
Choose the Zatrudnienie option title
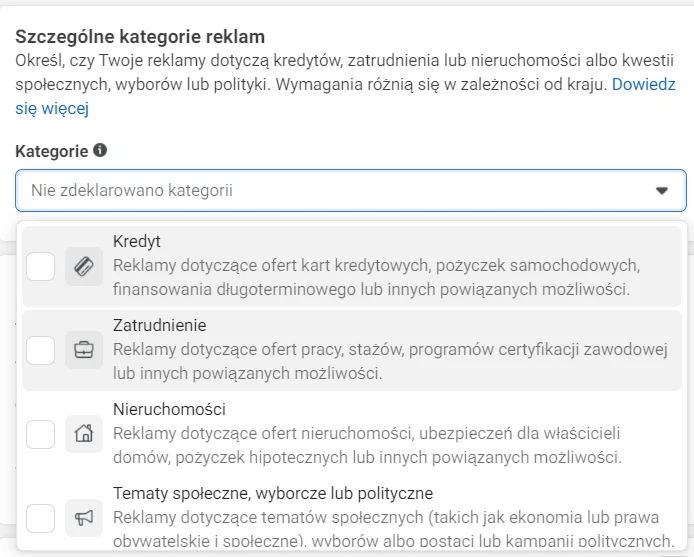click(160, 326)
